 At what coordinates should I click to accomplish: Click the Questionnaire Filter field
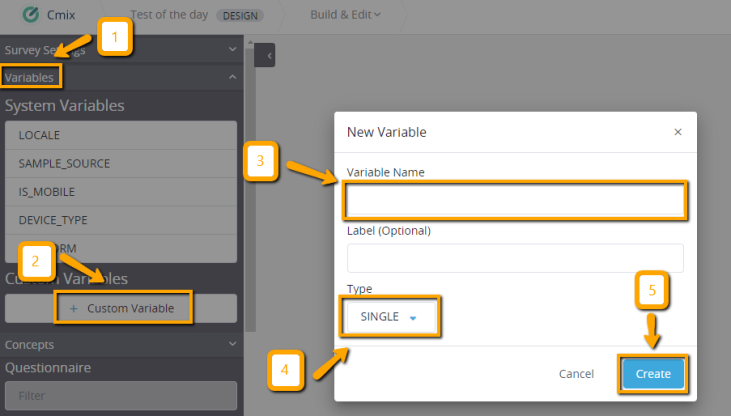coord(121,395)
